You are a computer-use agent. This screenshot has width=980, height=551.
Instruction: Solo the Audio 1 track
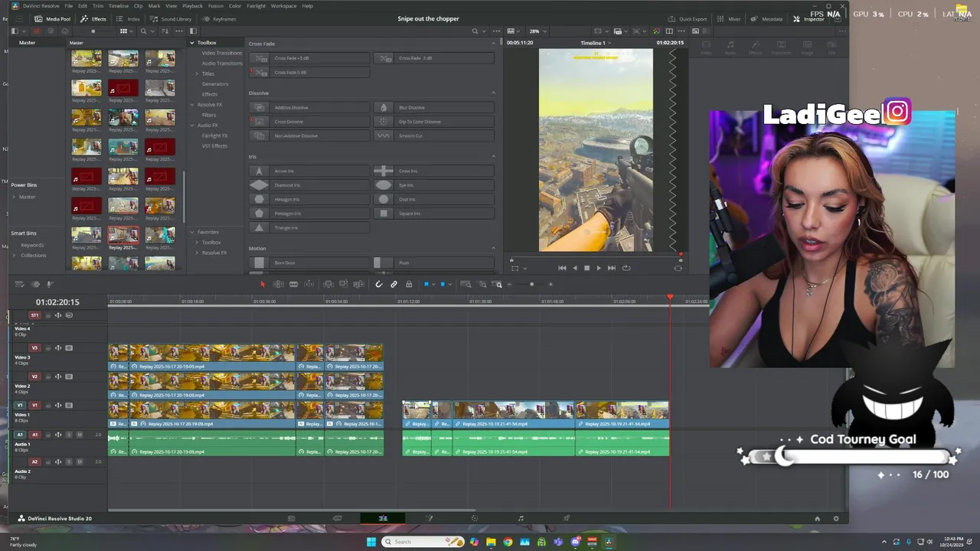click(69, 435)
